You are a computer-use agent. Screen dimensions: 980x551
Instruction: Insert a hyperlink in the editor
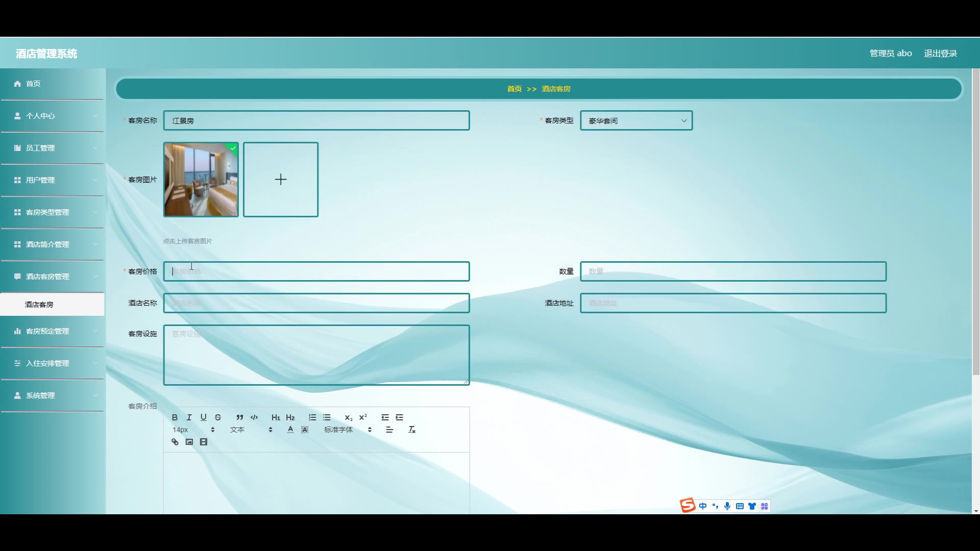coord(175,442)
